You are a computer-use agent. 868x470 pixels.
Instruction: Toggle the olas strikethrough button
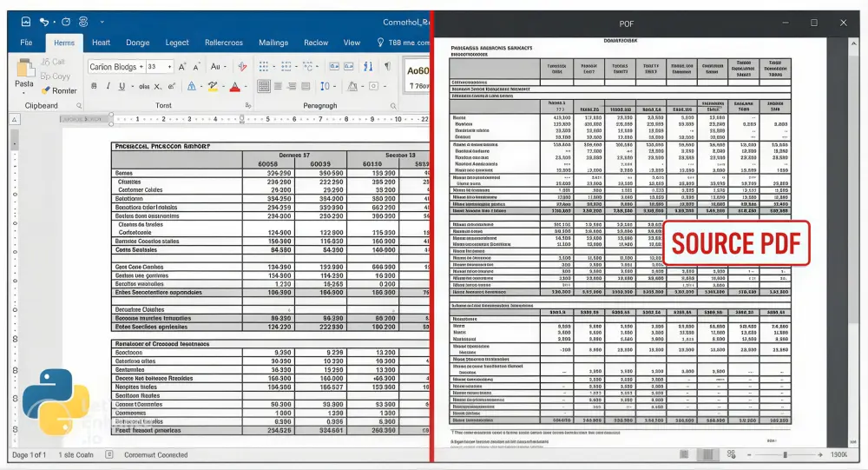tap(144, 86)
